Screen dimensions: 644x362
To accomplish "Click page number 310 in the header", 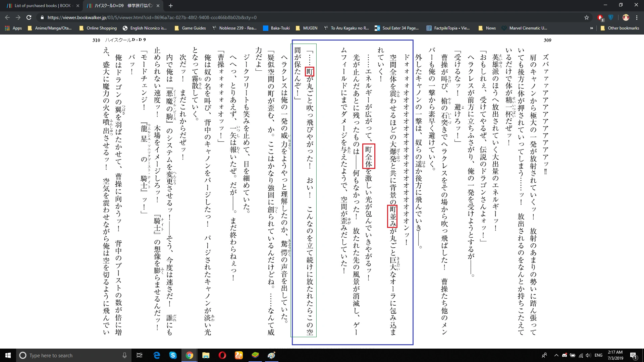I will click(96, 40).
